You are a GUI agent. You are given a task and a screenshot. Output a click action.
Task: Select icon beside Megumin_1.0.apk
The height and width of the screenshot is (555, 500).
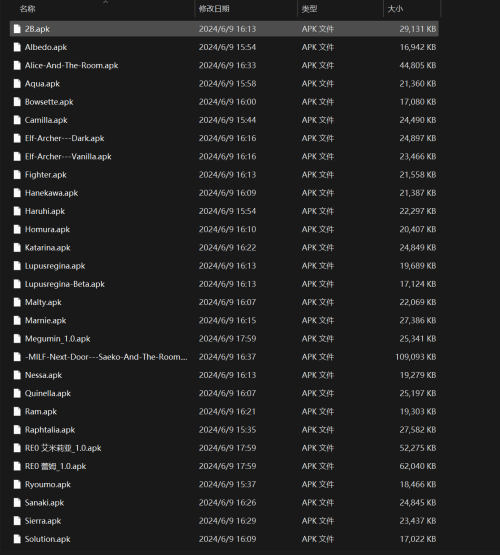click(x=17, y=339)
